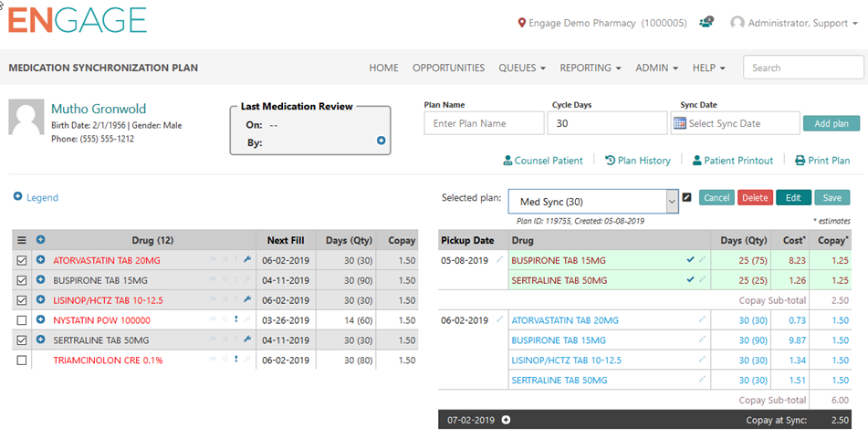Click the users notification icon in header
Viewport: 868px width, 439px height.
pyautogui.click(x=706, y=23)
